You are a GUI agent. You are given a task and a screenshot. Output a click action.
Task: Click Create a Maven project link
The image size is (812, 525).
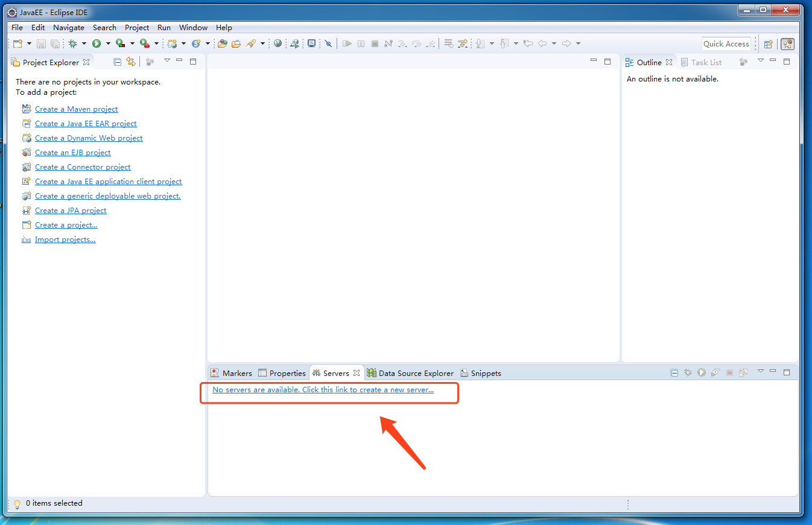(76, 109)
